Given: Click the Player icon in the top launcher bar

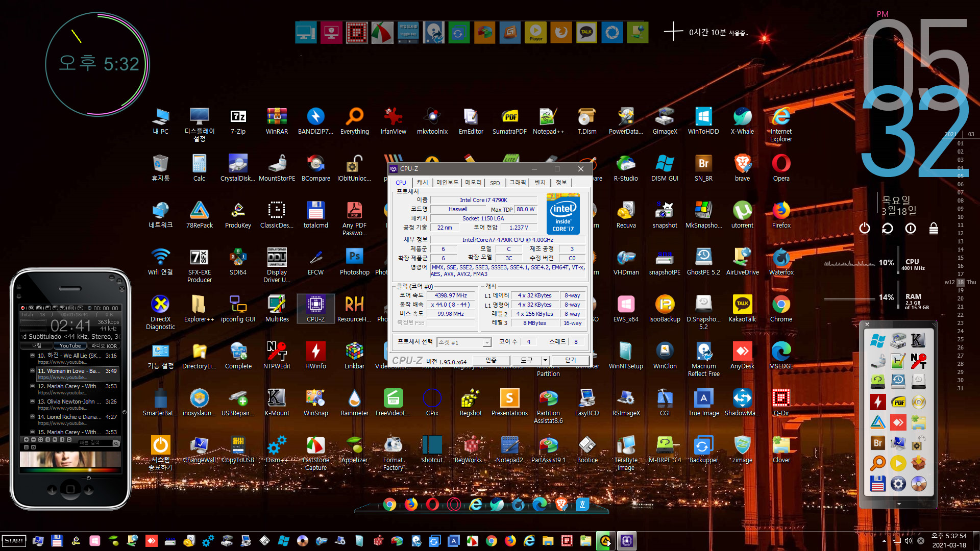Looking at the screenshot, I should (x=535, y=33).
